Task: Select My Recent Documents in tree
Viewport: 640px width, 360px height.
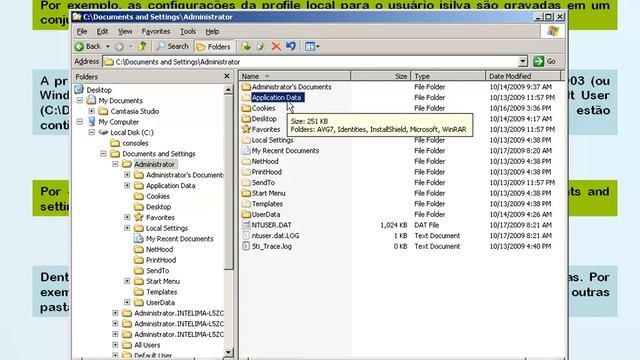Action: [180, 239]
